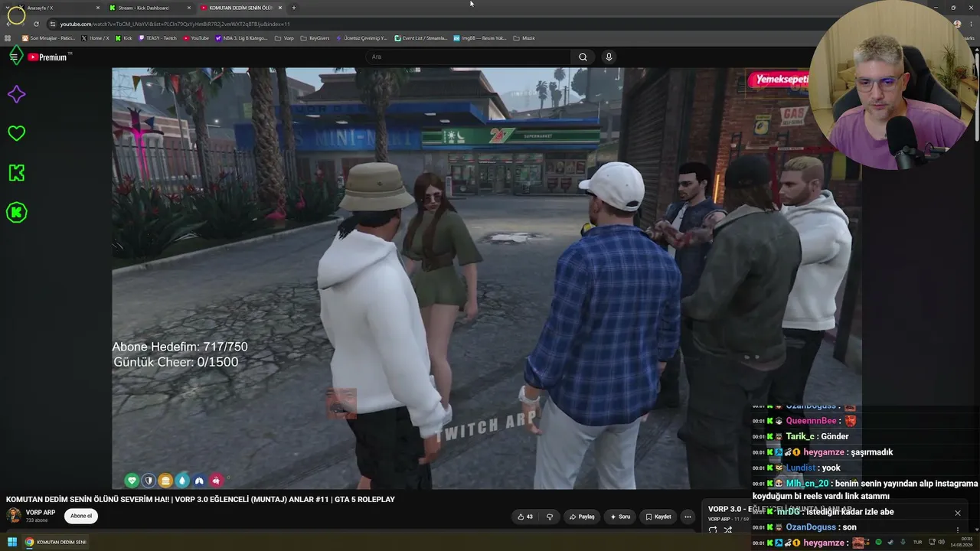Viewport: 980px width, 551px height.
Task: Loop the VORP 3.0 playlist
Action: pos(713,530)
